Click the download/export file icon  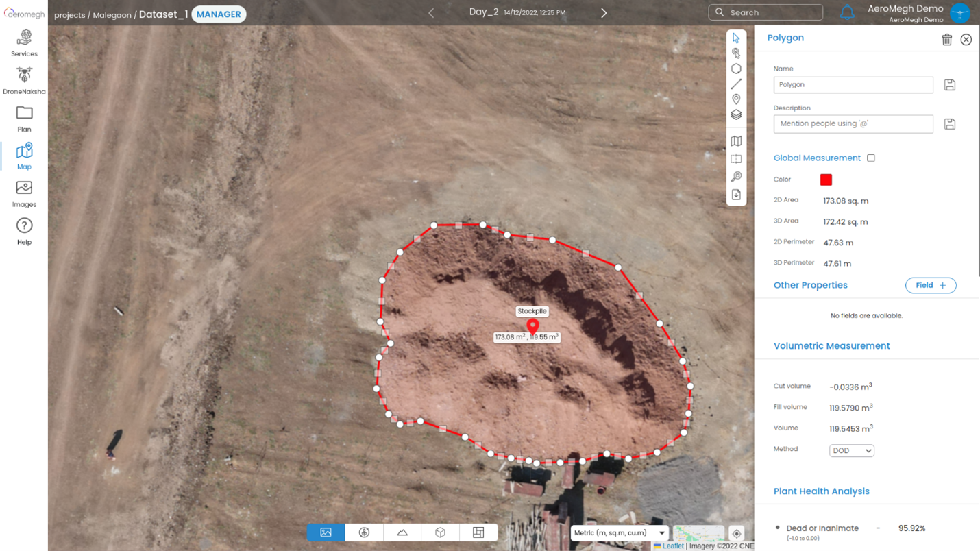tap(736, 195)
